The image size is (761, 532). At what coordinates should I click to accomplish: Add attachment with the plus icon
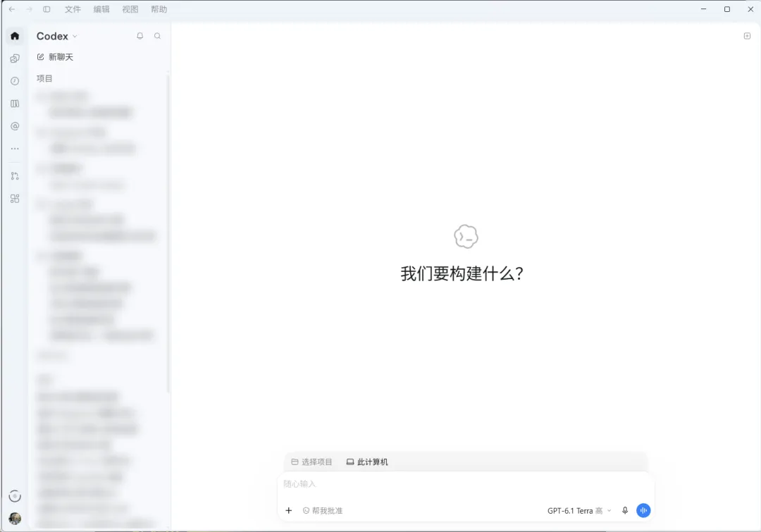click(289, 511)
